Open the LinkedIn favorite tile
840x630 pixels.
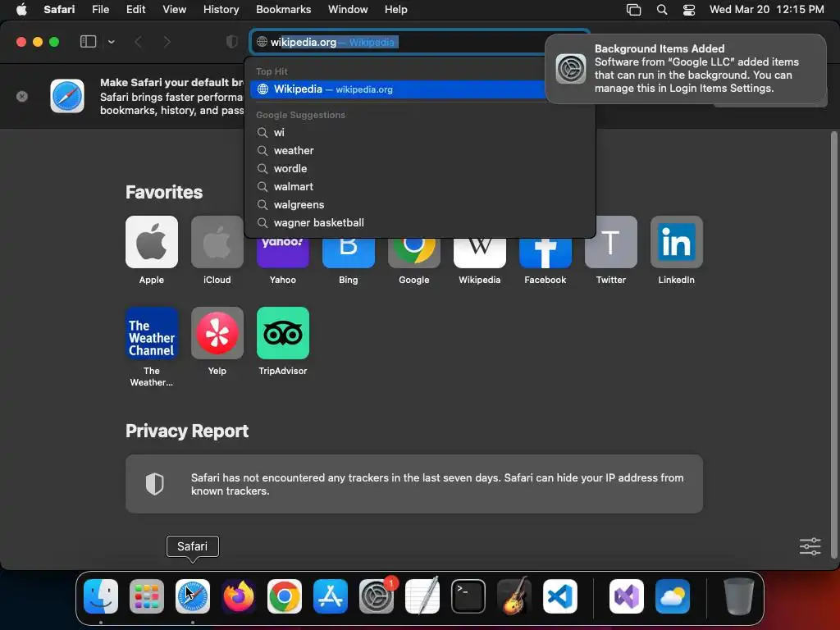point(677,242)
